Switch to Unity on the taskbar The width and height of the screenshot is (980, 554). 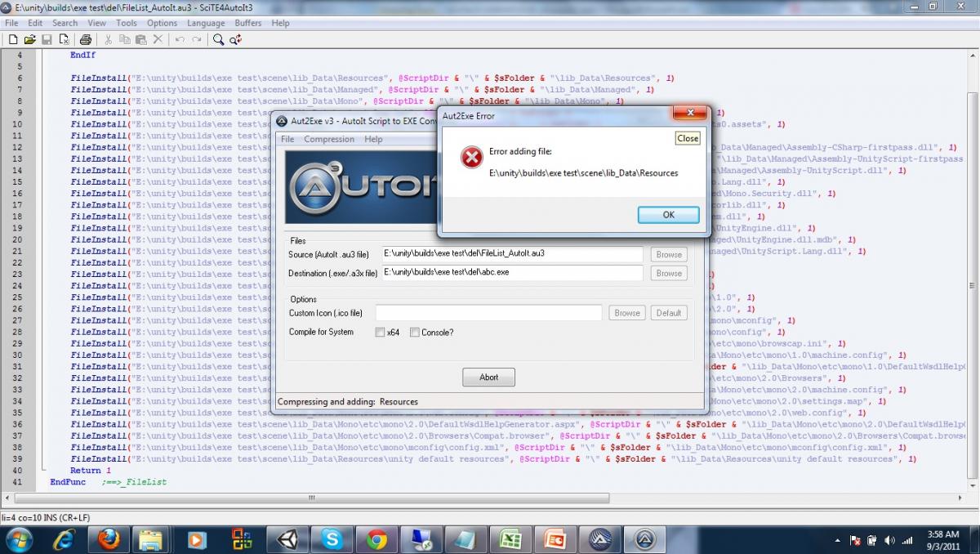click(x=287, y=538)
